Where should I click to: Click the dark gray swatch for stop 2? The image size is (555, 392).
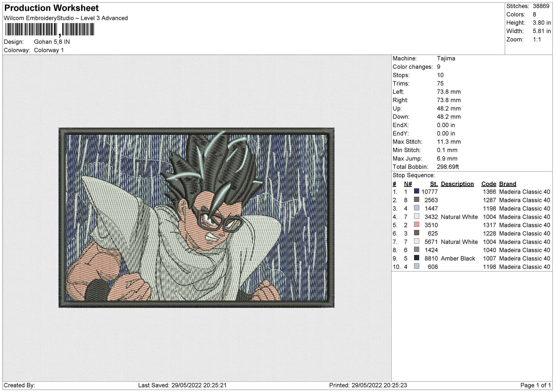point(416,200)
